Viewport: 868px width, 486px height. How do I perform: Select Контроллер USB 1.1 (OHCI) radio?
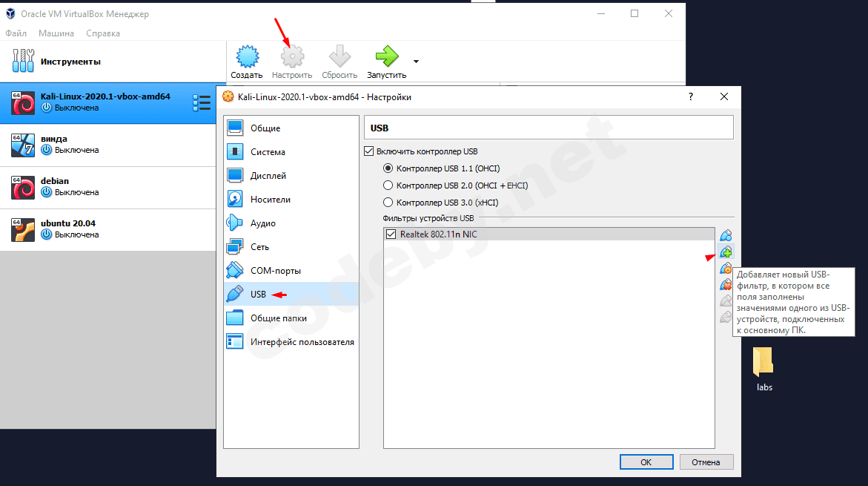pyautogui.click(x=388, y=168)
